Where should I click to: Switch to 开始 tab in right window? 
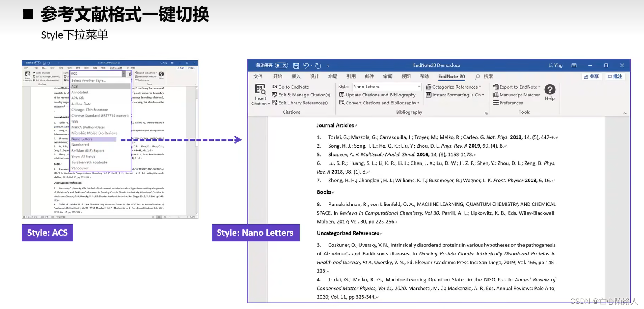278,77
